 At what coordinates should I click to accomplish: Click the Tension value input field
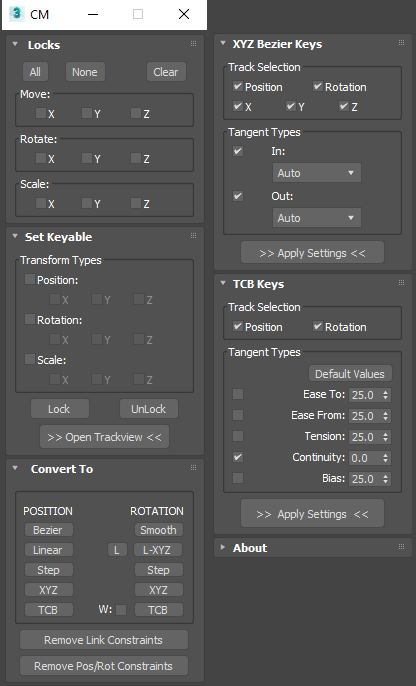[x=364, y=437]
